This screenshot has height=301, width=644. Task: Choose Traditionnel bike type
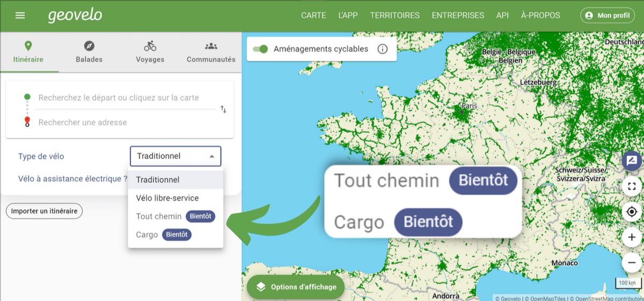pos(175,180)
